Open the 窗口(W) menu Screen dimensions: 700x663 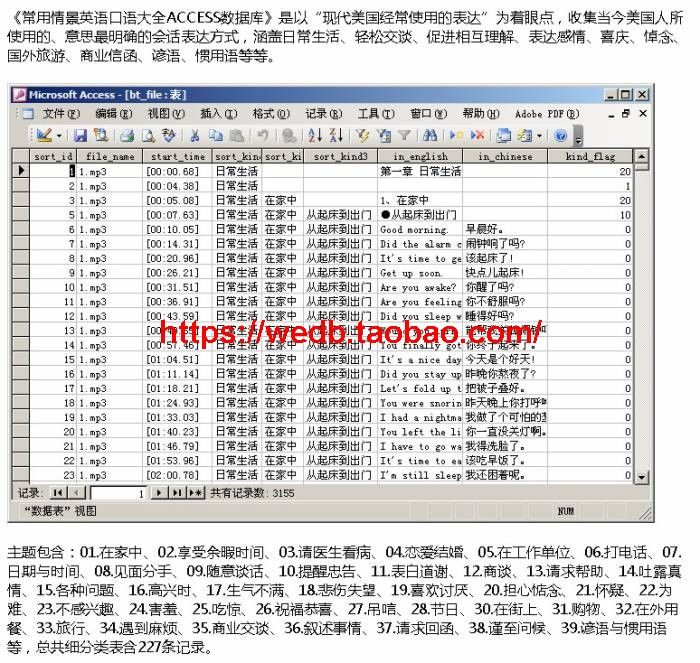click(x=429, y=114)
